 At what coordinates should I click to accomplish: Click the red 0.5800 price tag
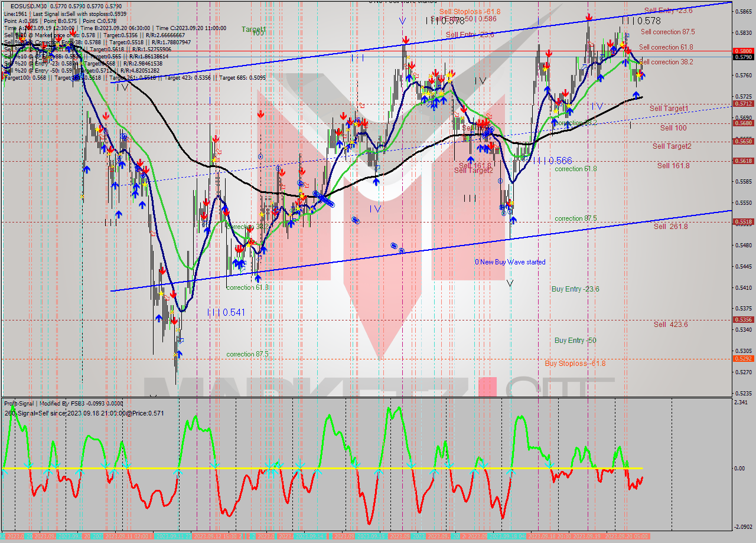point(742,51)
